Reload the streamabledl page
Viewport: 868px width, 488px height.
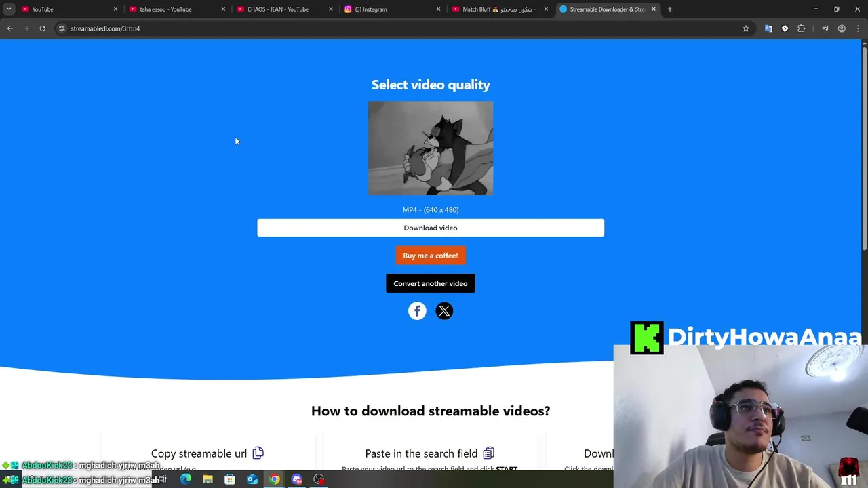(42, 28)
